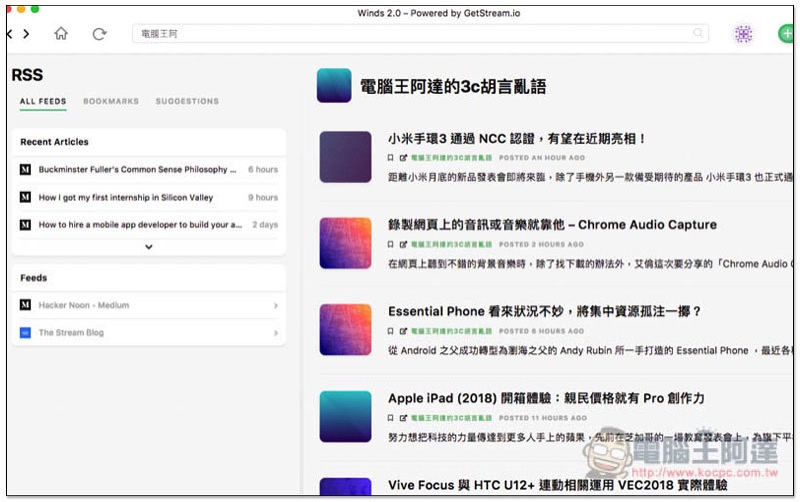Viewport: 800px width, 502px height.
Task: Switch to ALL FEEDS tab
Action: (43, 101)
